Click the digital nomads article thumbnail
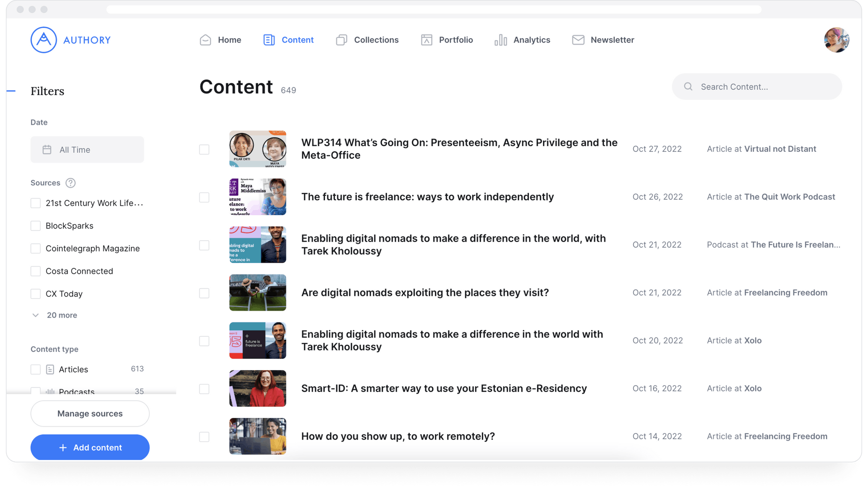This screenshot has height=492, width=868. [258, 292]
